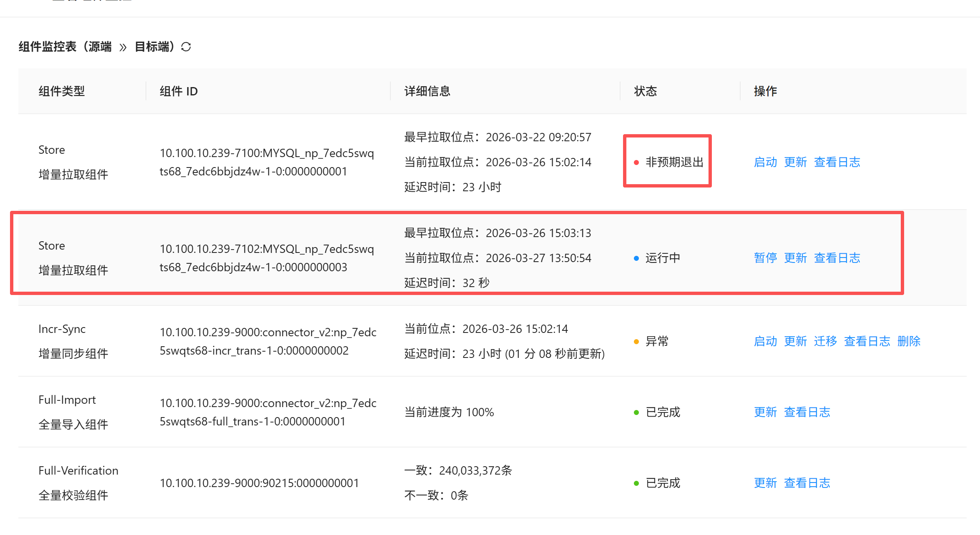View logs of the Incr-Sync component
Viewport: 980px width, 535px height.
867,341
